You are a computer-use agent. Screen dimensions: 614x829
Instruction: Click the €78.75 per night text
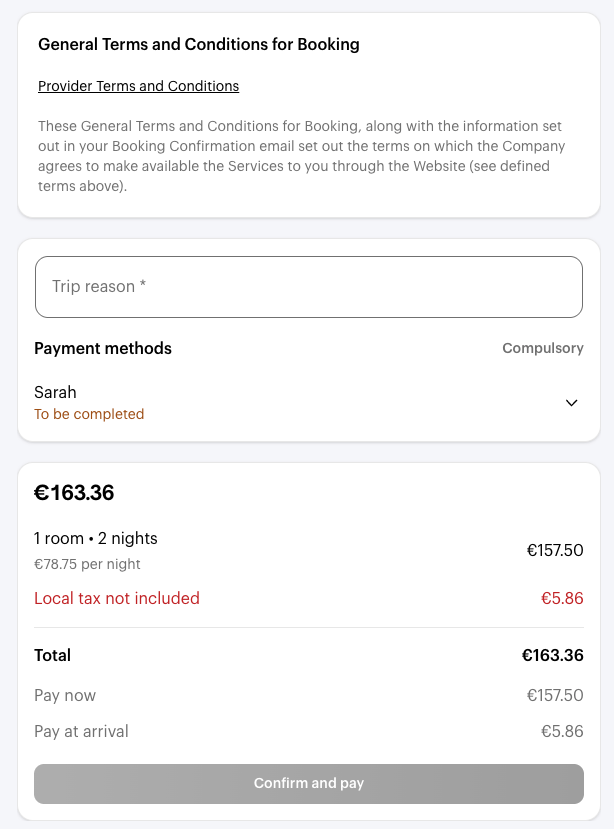coord(87,564)
